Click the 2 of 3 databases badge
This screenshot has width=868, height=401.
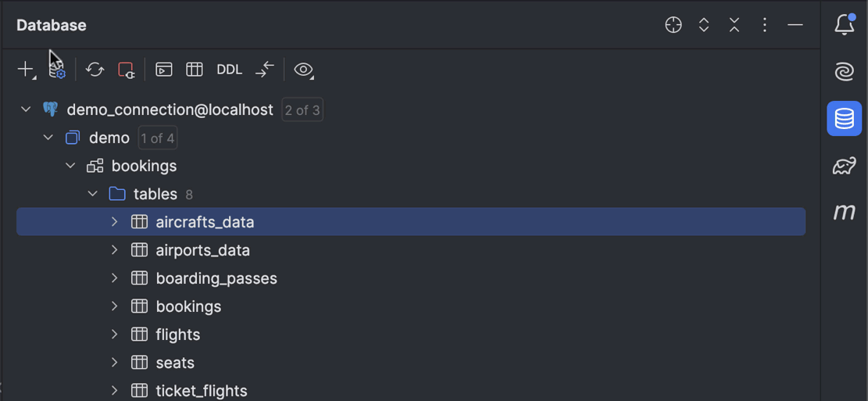(302, 109)
